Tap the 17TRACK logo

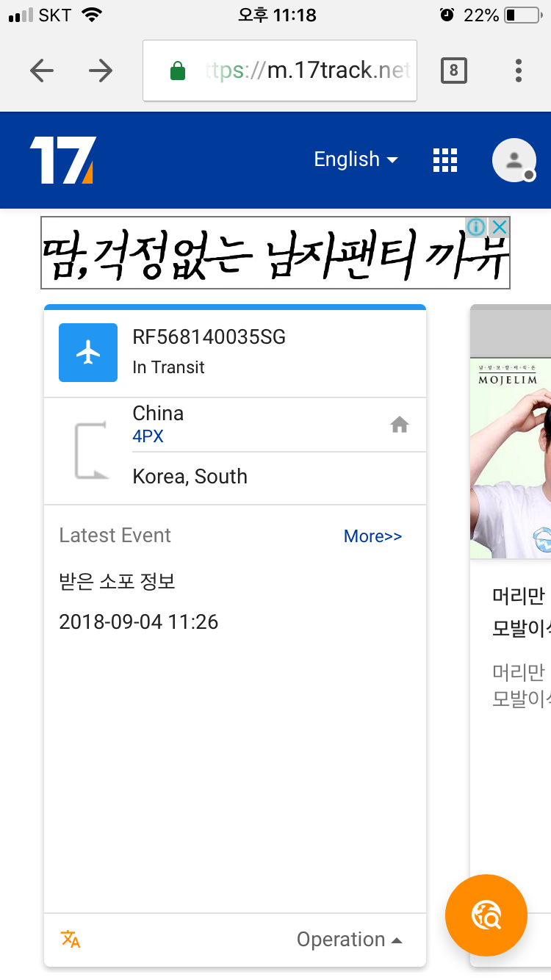click(62, 160)
